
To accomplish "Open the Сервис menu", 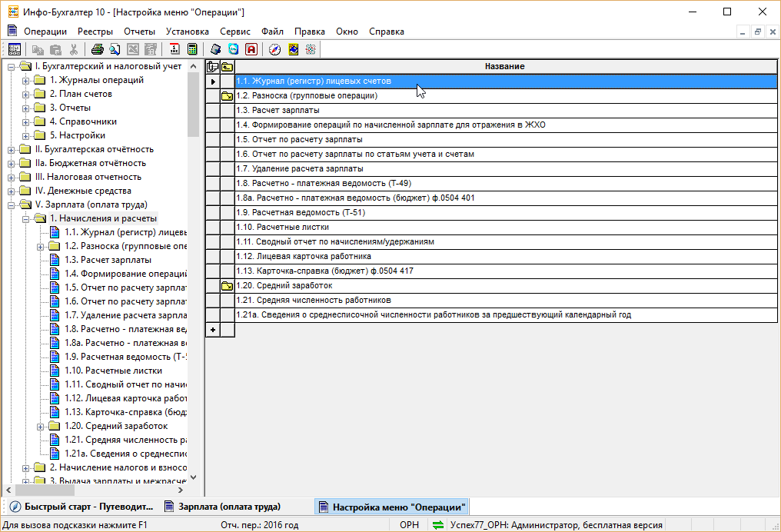I will click(235, 32).
